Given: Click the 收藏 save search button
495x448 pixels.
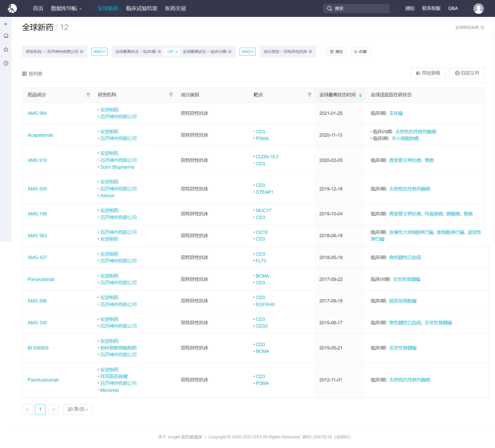Looking at the screenshot, I should (360, 52).
